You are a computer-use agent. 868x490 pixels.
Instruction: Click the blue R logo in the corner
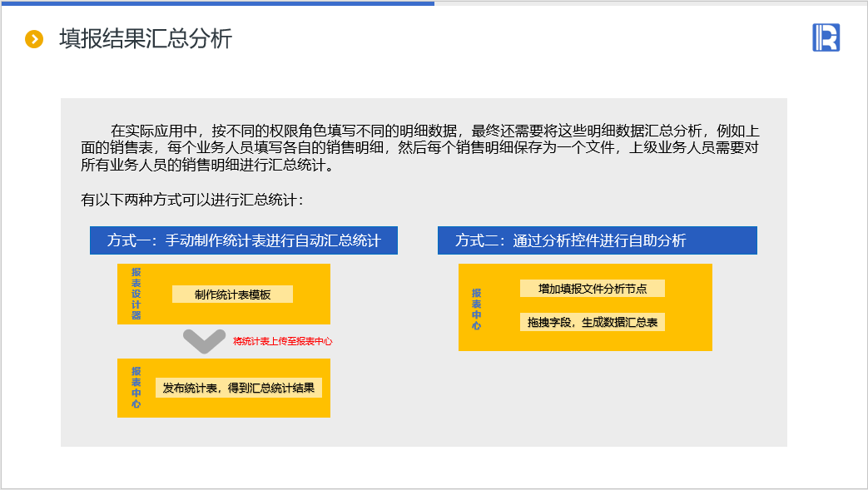826,37
